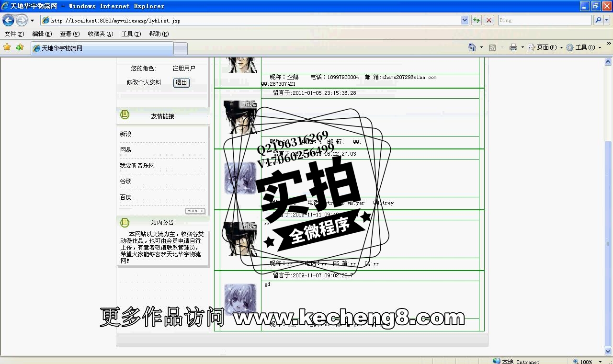Click the IE Back navigation button
This screenshot has width=613, height=364.
click(x=8, y=20)
